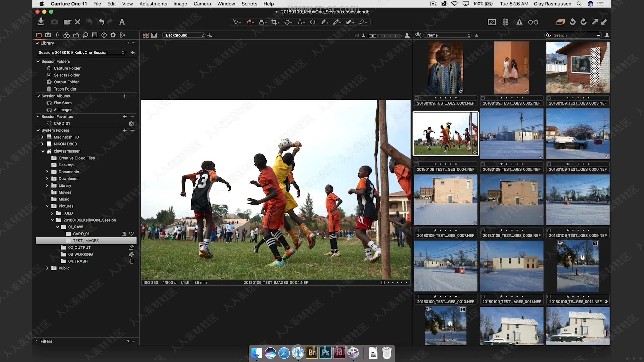Toggle the image sort ascending order

click(477, 35)
